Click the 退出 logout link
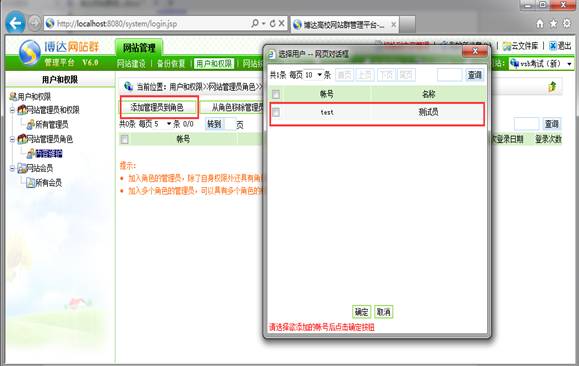 560,46
